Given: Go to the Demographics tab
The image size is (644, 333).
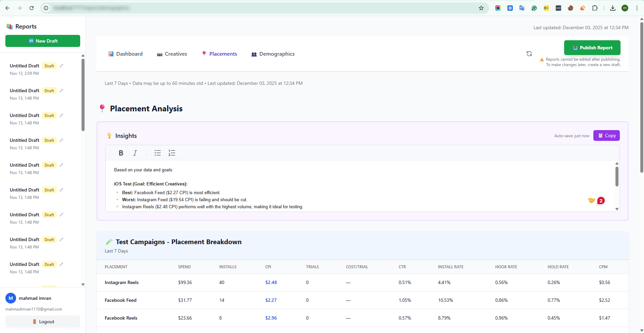Looking at the screenshot, I should click(273, 54).
